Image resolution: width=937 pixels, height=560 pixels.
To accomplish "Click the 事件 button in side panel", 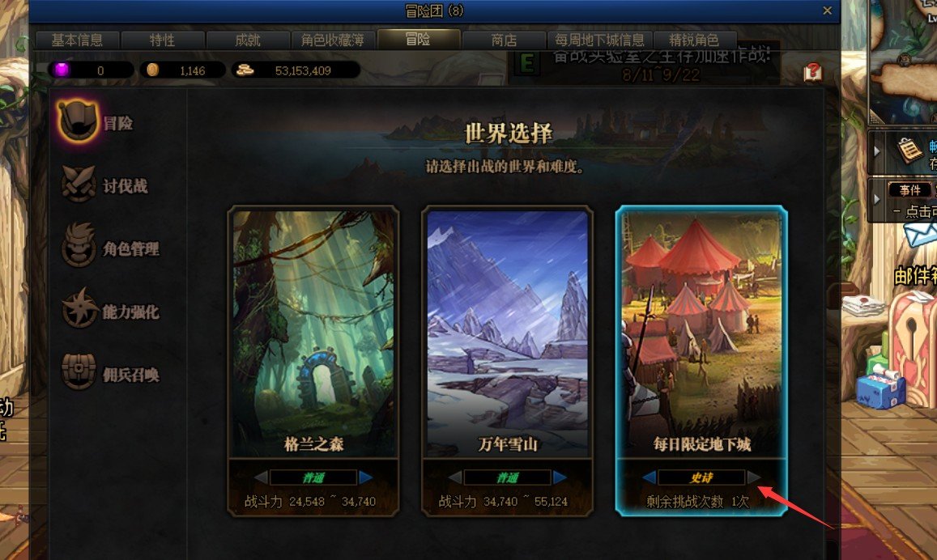I will click(x=909, y=190).
